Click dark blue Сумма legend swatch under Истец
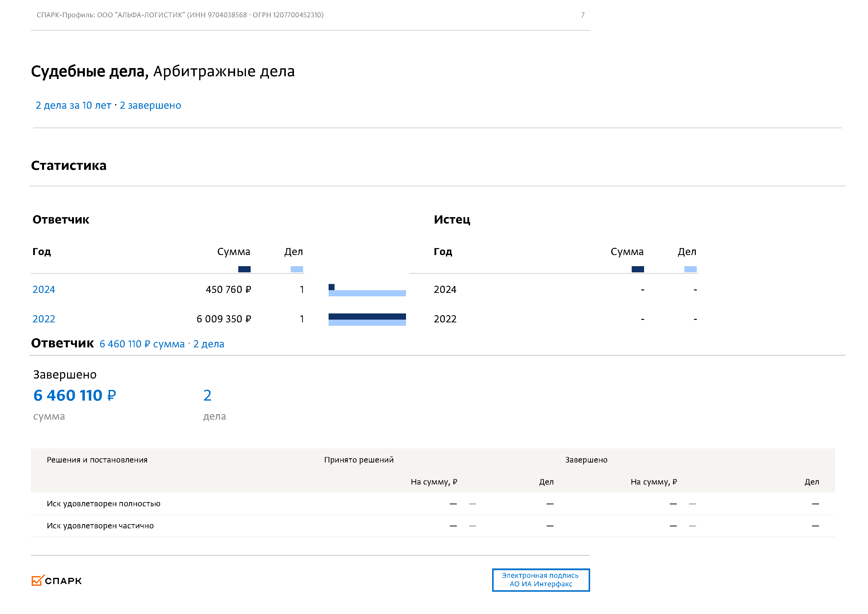Image resolution: width=868 pixels, height=614 pixels. [638, 269]
